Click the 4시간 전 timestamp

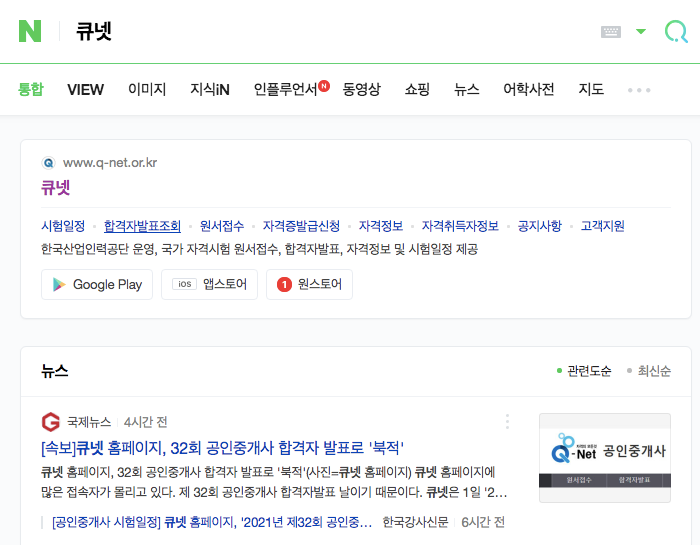[x=146, y=422]
